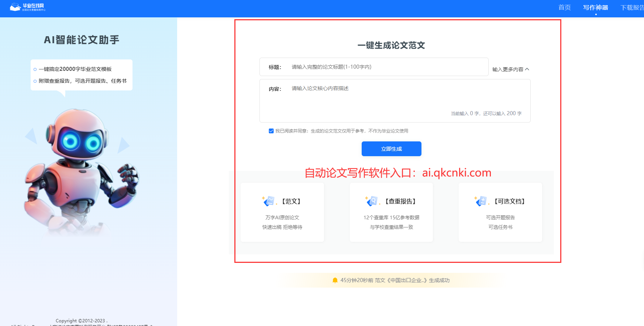Click the 可选开题报告 text
This screenshot has width=644, height=326.
[500, 217]
